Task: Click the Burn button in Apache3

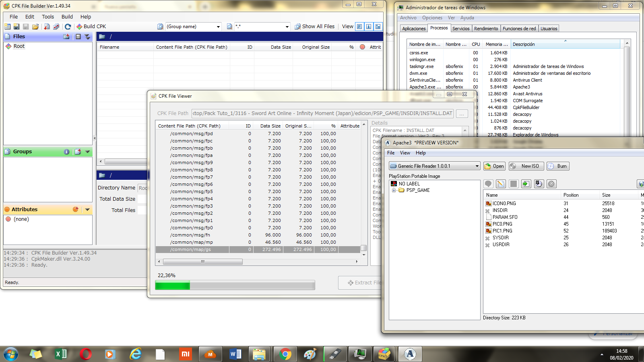Action: click(x=558, y=166)
